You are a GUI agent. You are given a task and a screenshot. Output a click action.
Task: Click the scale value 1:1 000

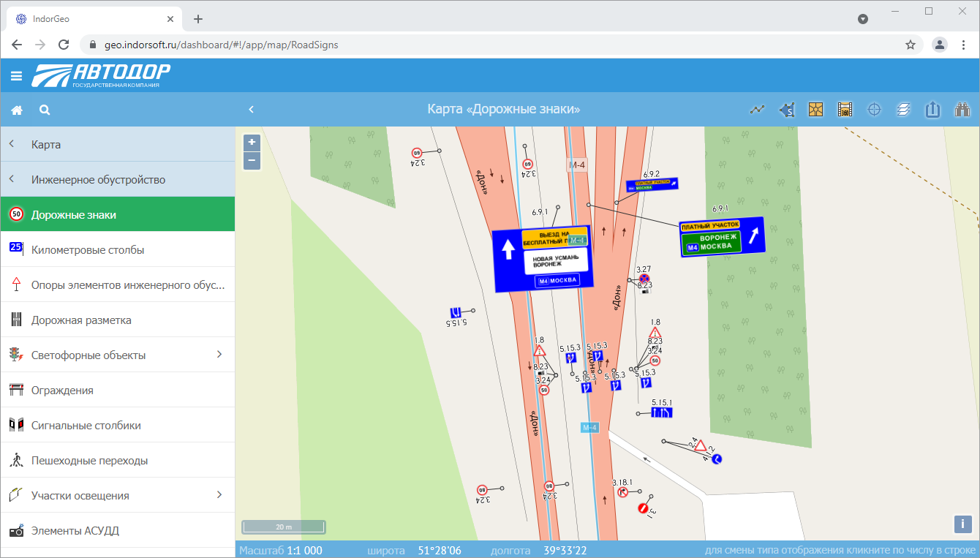point(304,550)
